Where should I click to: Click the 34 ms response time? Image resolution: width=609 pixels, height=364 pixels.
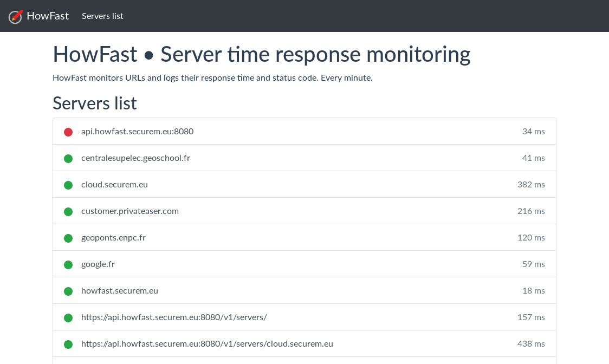click(533, 131)
